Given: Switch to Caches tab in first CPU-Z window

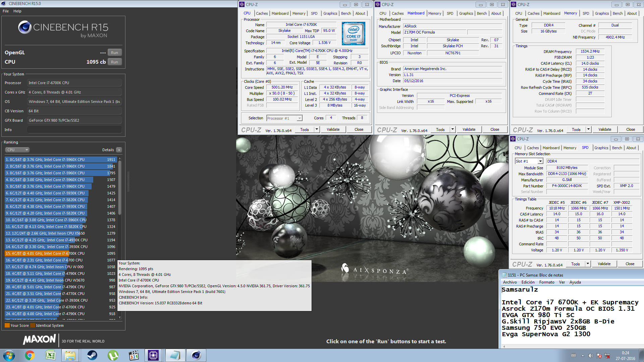Looking at the screenshot, I should click(x=262, y=13).
